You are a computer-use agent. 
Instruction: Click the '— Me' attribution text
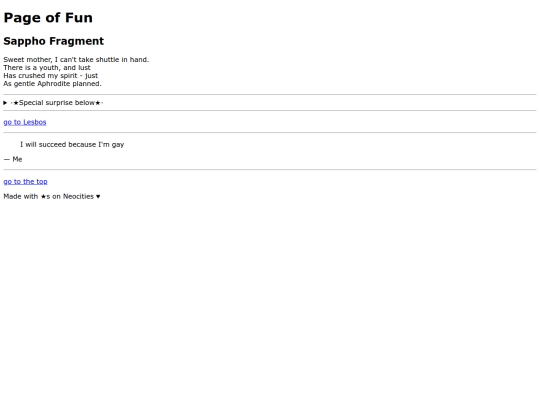13,159
